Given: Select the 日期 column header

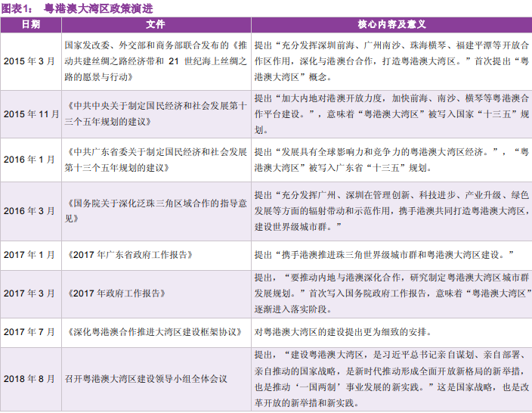Looking at the screenshot, I should click(31, 24).
